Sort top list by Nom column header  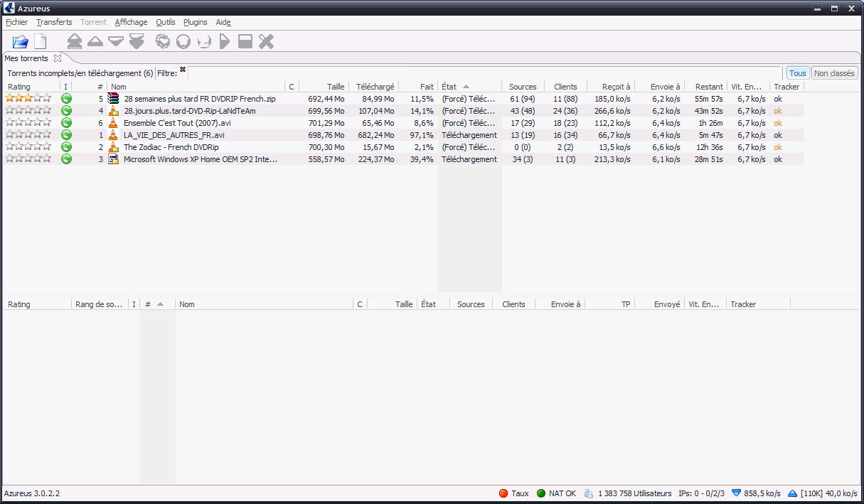pos(196,87)
